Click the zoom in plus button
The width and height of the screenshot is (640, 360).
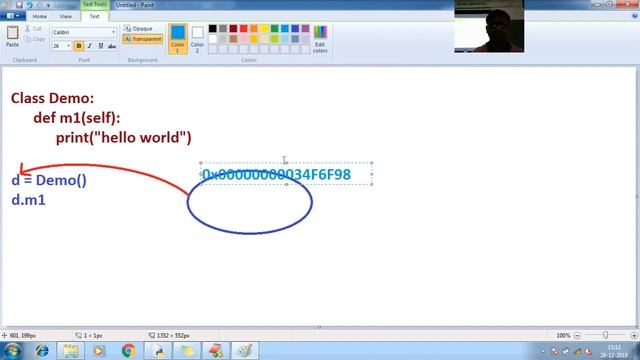[634, 336]
